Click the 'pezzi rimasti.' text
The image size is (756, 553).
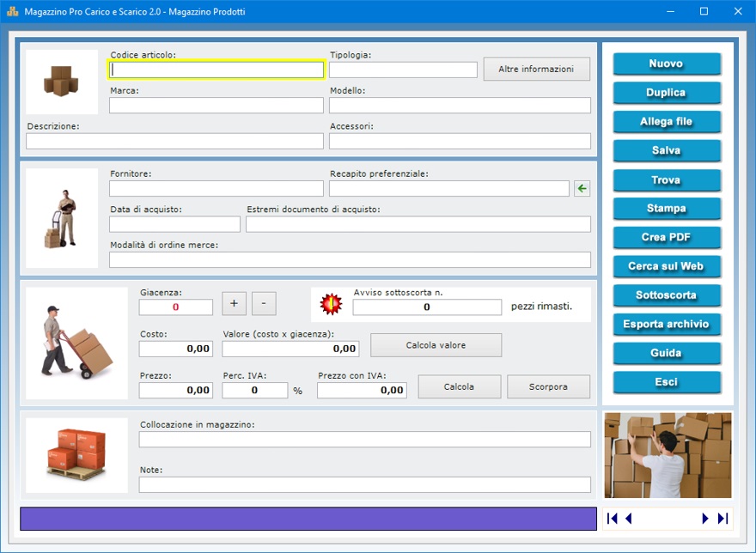pos(541,307)
